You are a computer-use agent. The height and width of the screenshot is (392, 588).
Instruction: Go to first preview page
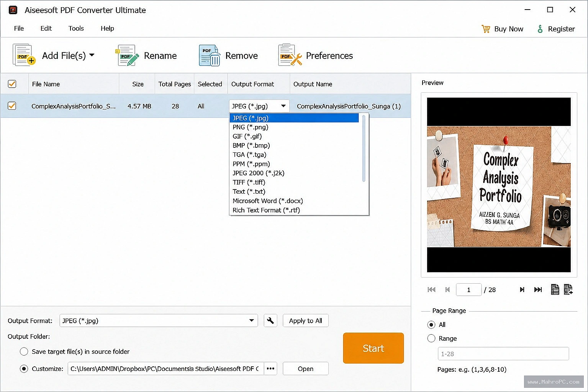[431, 289]
